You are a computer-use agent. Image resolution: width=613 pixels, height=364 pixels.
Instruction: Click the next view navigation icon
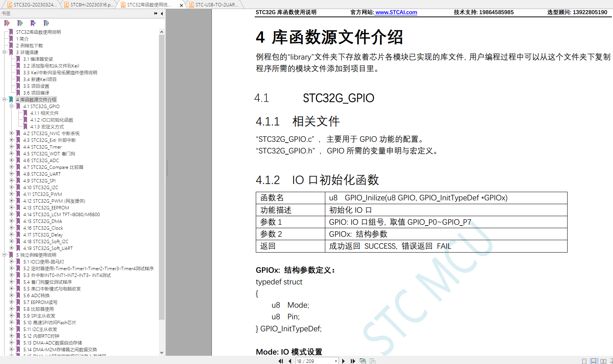tap(373, 361)
